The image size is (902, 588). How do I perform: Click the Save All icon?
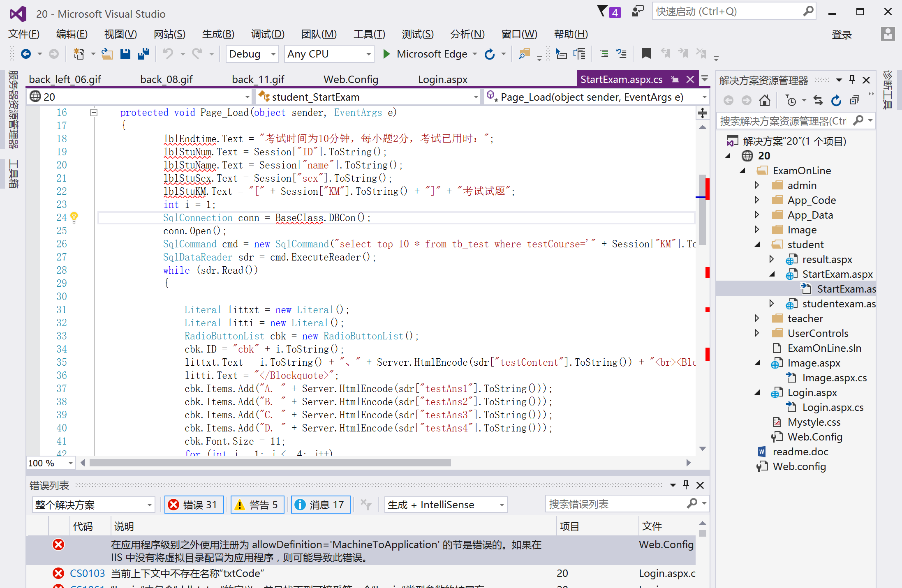pos(143,54)
